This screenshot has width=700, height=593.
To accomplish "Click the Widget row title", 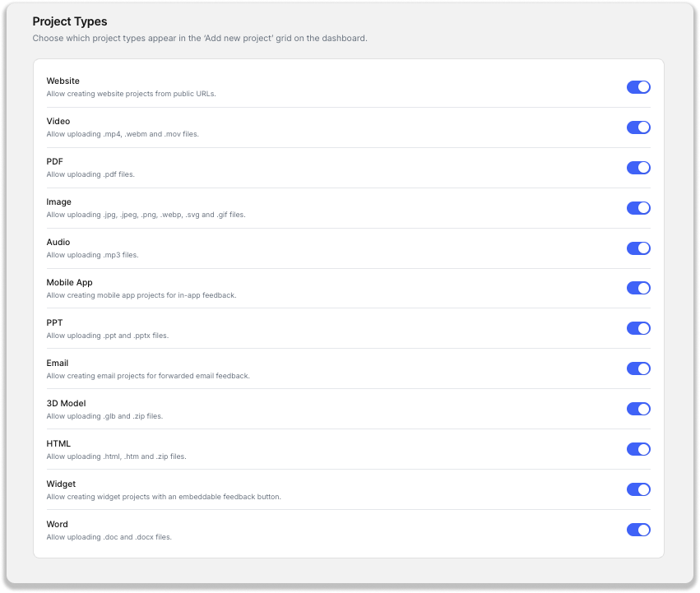I will tap(61, 484).
